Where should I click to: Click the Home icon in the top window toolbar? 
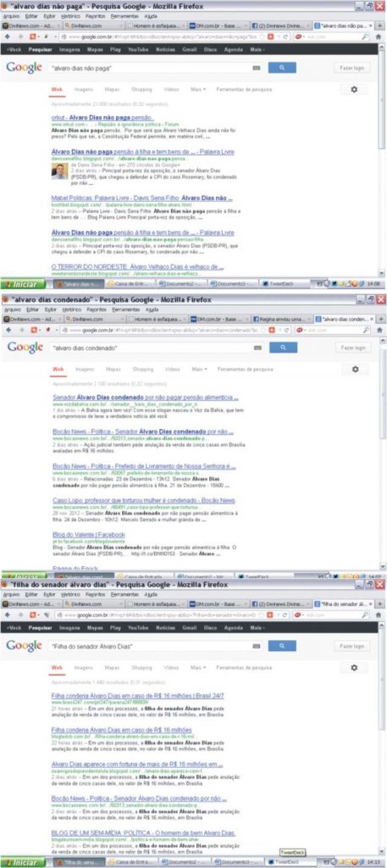(x=379, y=36)
